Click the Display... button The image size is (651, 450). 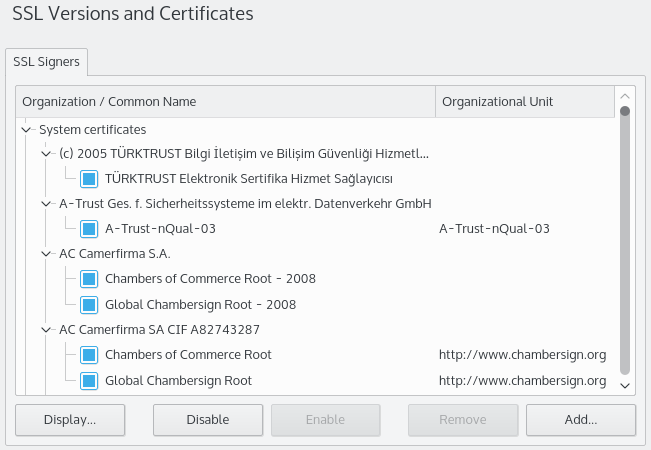point(70,420)
